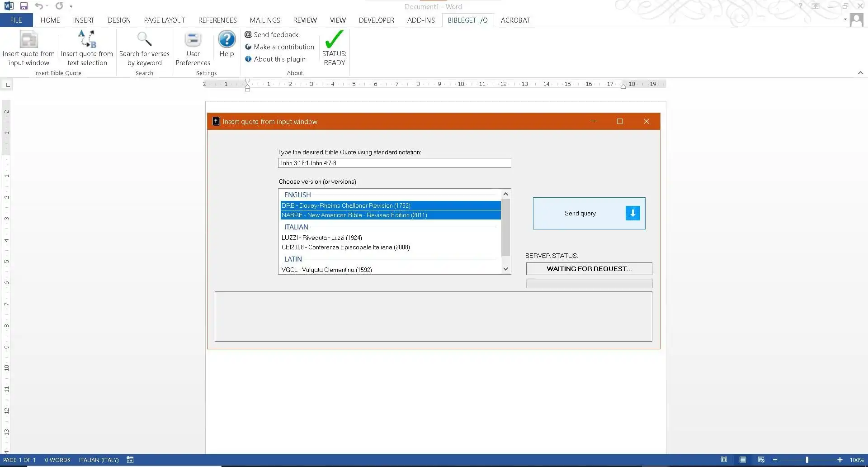Open the Undo history dropdown arrow
The height and width of the screenshot is (467, 868).
point(47,6)
